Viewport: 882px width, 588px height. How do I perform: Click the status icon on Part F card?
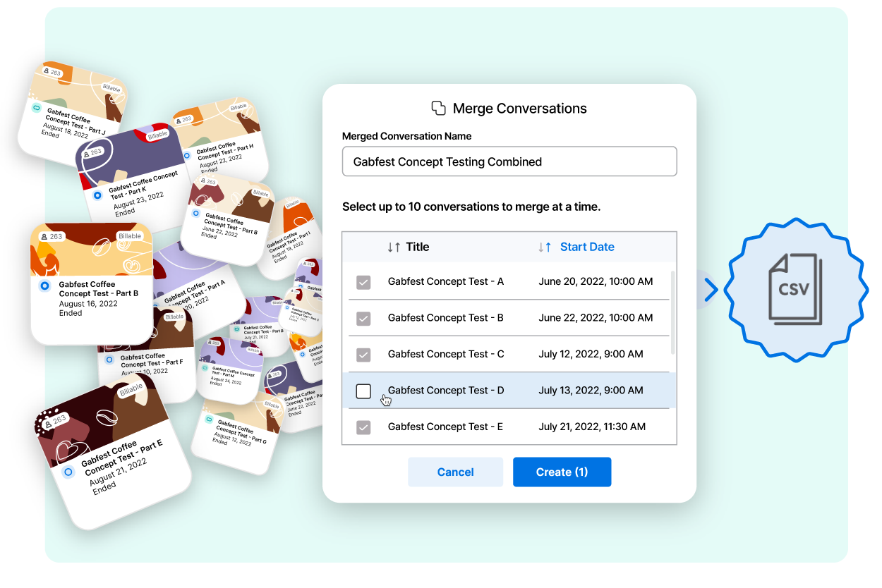click(109, 359)
